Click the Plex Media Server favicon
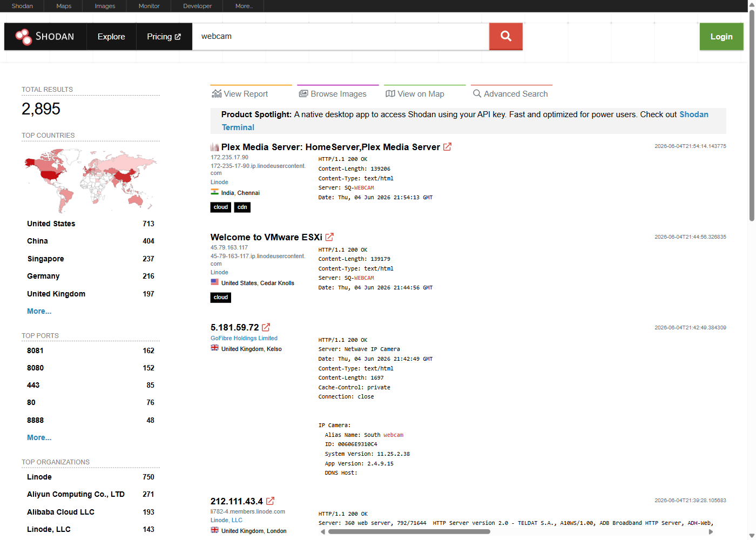The image size is (756, 540). 215,147
